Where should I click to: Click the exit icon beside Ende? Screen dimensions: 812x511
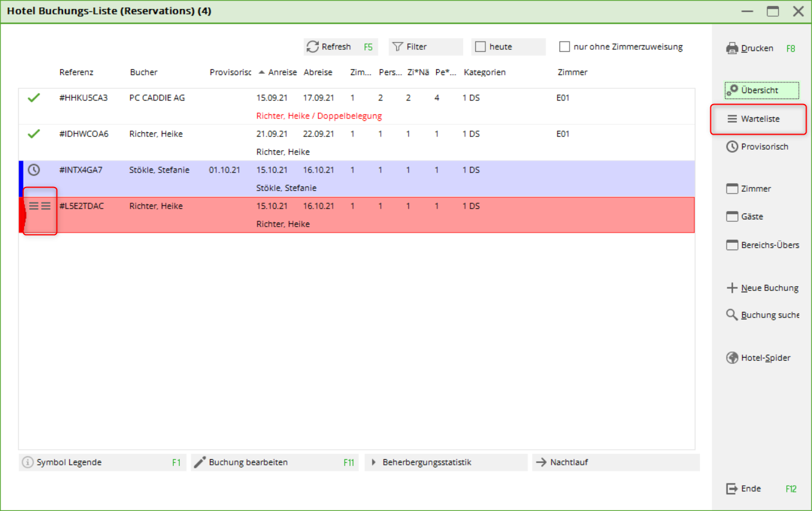(732, 489)
